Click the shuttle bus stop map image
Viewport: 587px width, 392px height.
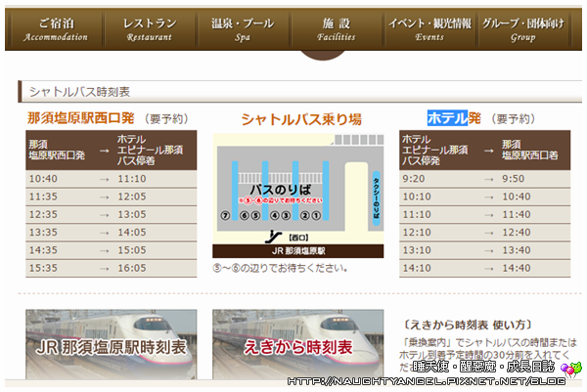point(298,196)
